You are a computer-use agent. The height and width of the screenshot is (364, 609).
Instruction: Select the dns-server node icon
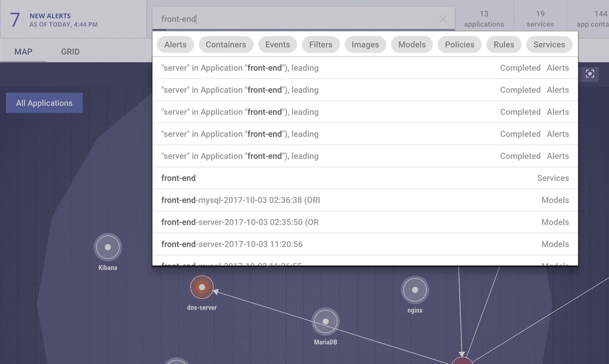(202, 287)
